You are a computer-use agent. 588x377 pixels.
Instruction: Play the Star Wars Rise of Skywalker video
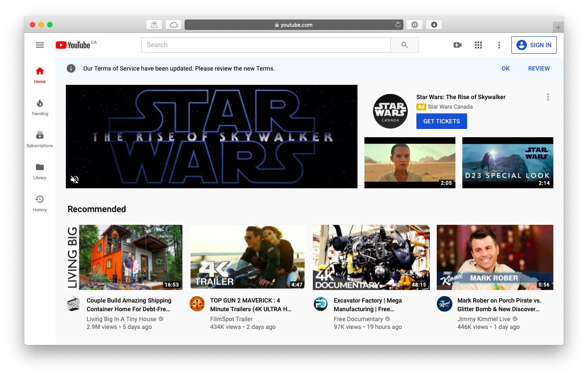[211, 136]
